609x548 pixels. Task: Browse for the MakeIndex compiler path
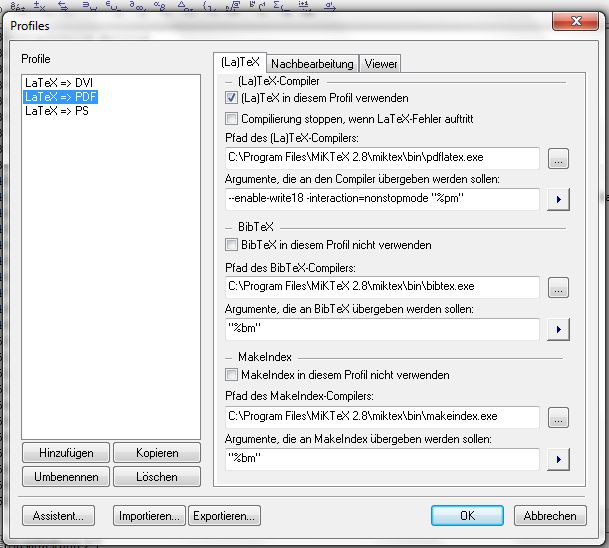(x=559, y=417)
